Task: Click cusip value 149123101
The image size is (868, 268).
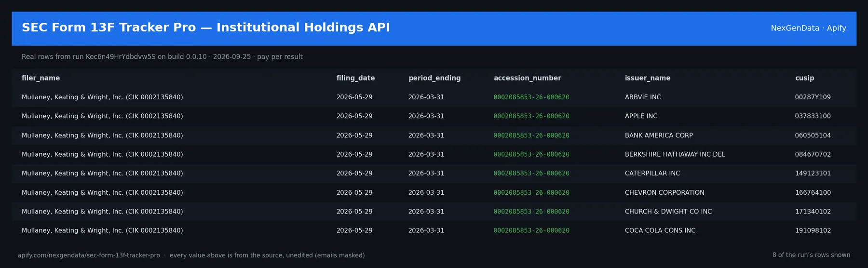Action: pyautogui.click(x=813, y=174)
